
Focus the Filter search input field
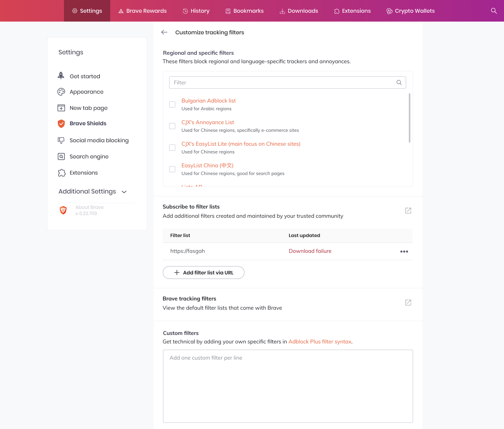pyautogui.click(x=287, y=82)
